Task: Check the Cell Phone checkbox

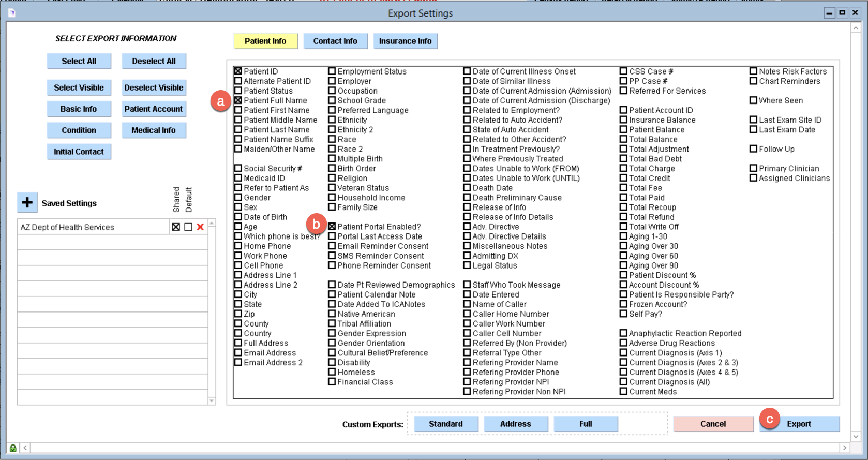Action: [x=238, y=265]
